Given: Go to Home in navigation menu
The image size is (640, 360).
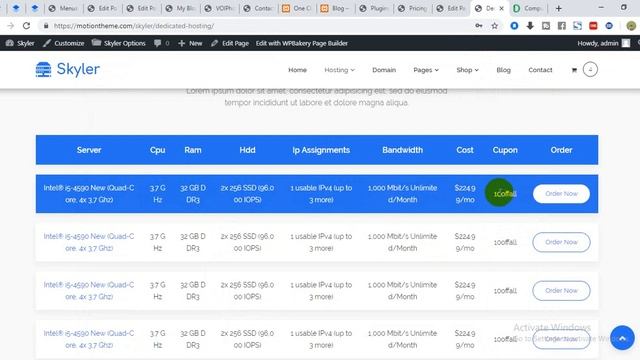Looking at the screenshot, I should pyautogui.click(x=298, y=70).
